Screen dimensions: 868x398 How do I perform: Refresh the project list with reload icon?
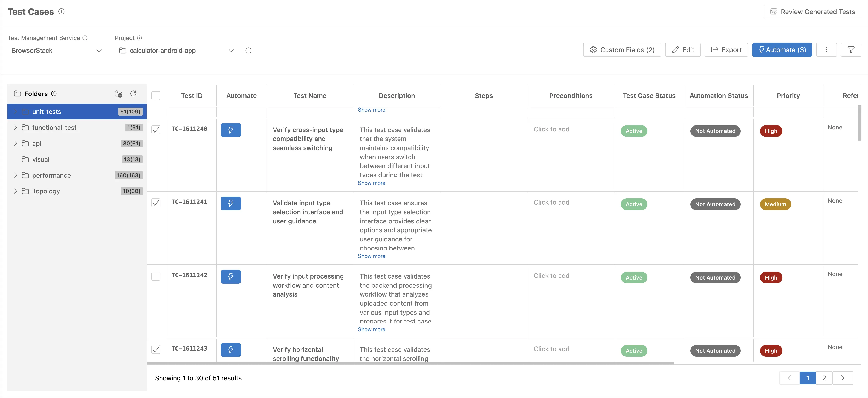click(x=249, y=50)
